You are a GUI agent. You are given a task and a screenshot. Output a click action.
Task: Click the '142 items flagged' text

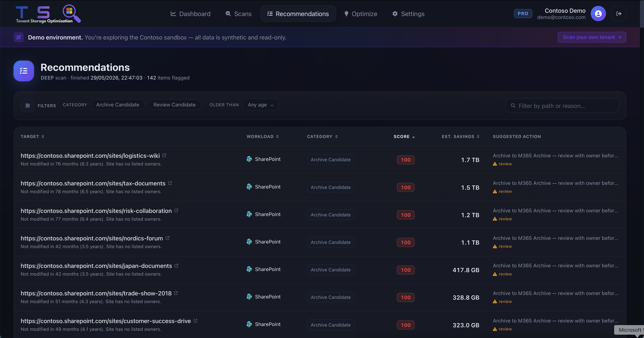168,78
